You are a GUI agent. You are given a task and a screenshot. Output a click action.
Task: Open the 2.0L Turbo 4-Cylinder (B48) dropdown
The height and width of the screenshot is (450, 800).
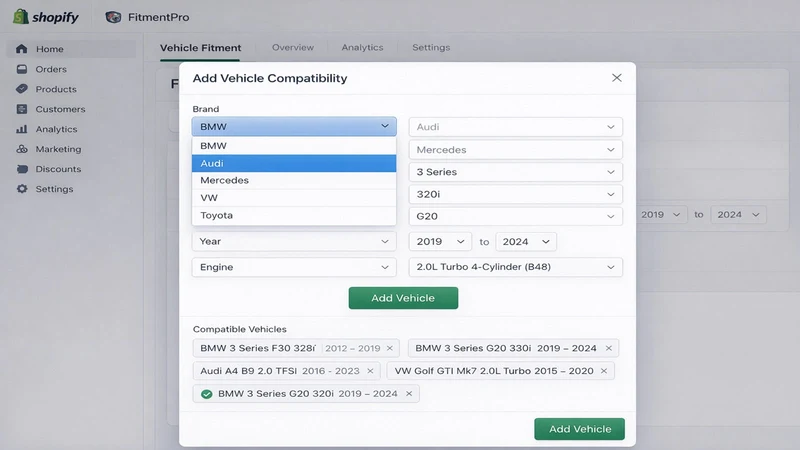pos(515,267)
